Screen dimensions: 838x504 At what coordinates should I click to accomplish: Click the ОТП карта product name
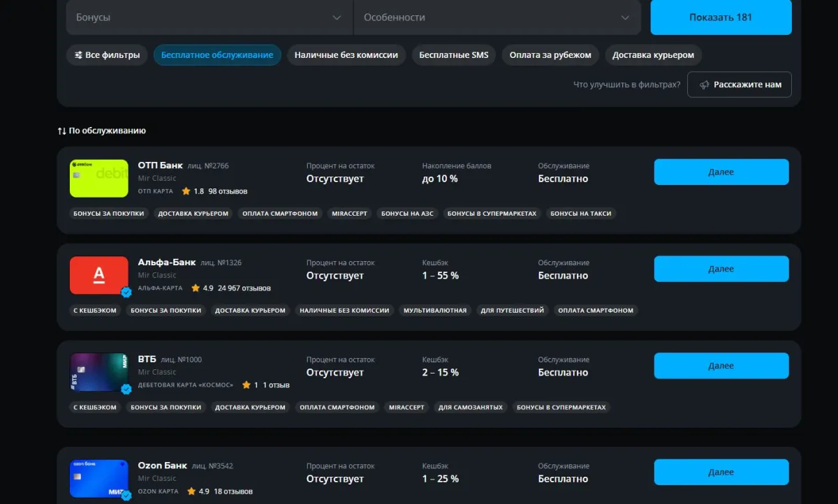(155, 191)
